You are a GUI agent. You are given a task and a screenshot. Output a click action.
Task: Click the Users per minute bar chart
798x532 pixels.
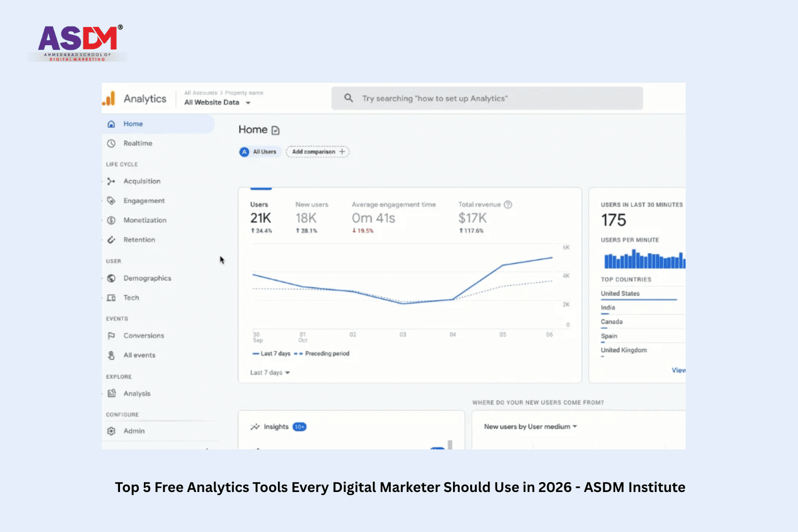[645, 259]
